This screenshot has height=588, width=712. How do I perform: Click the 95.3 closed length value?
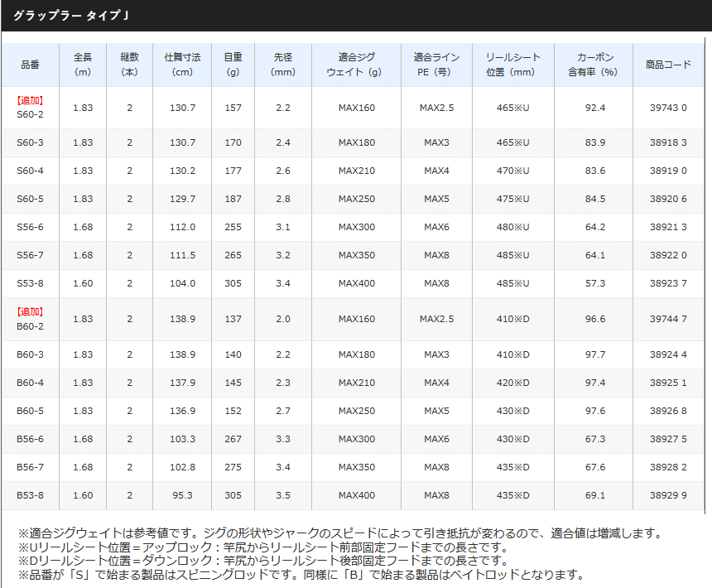[x=182, y=495]
